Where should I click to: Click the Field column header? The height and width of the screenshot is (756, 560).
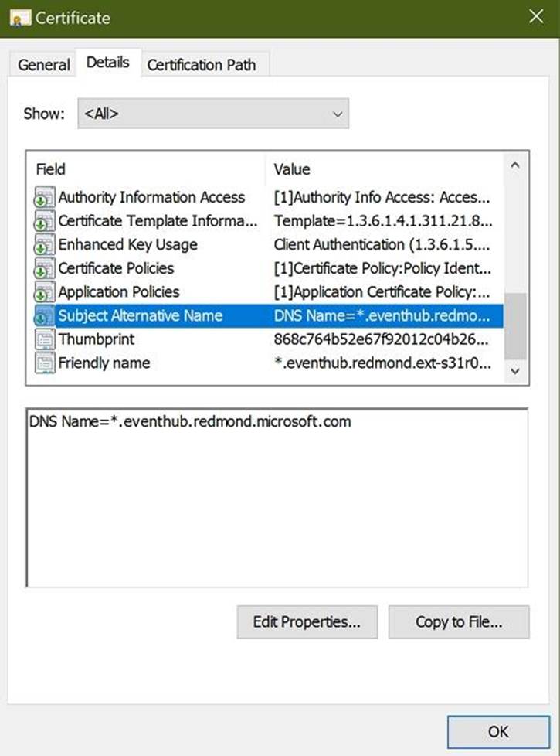click(x=51, y=169)
